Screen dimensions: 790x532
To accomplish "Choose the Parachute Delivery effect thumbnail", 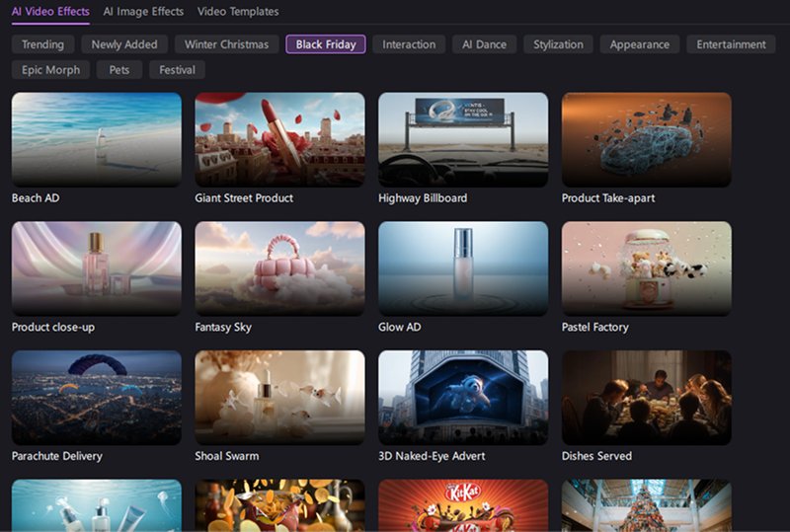I will pyautogui.click(x=97, y=397).
